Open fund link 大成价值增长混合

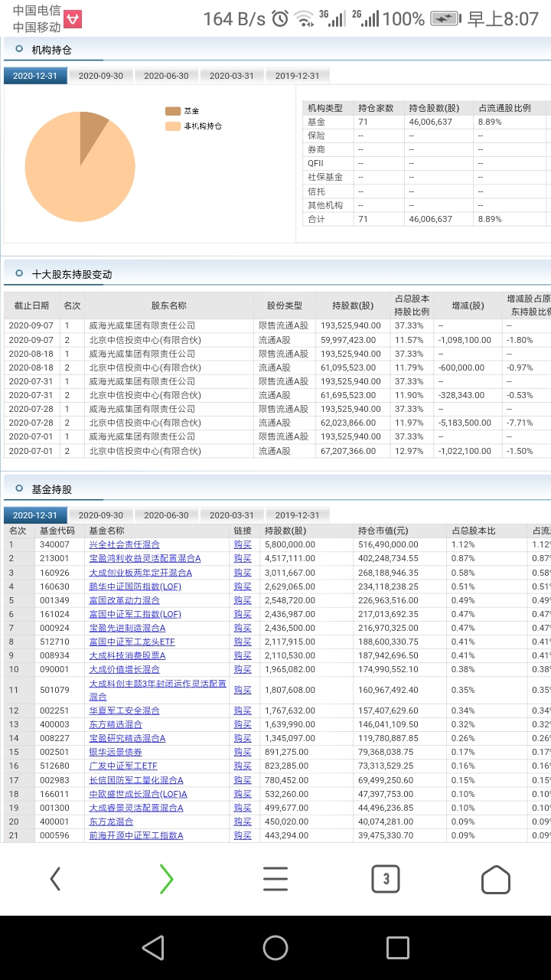(x=125, y=669)
